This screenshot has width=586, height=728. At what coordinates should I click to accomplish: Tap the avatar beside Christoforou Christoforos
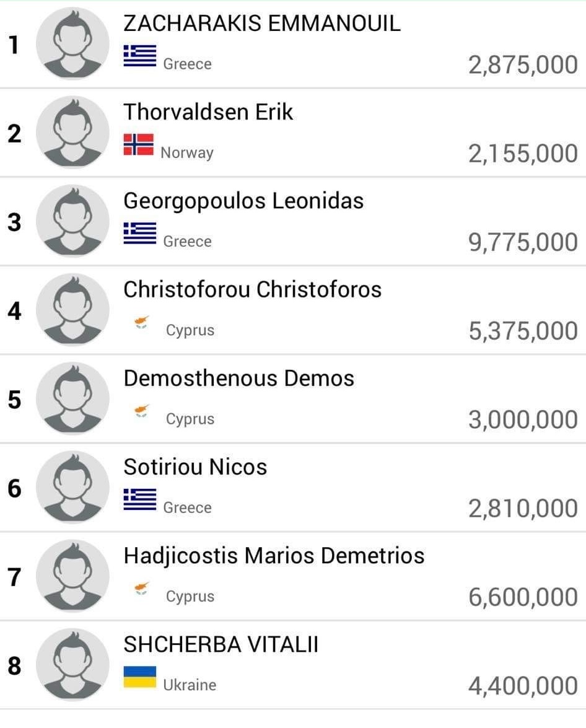tap(73, 310)
